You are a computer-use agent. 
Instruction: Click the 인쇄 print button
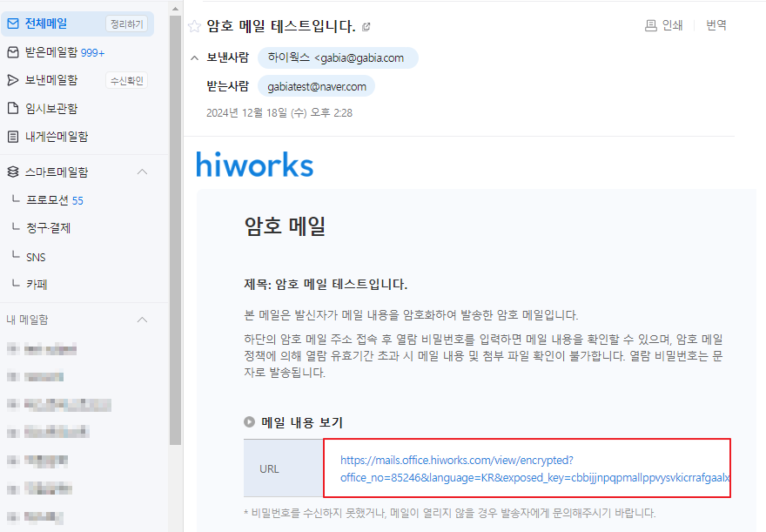(x=664, y=25)
